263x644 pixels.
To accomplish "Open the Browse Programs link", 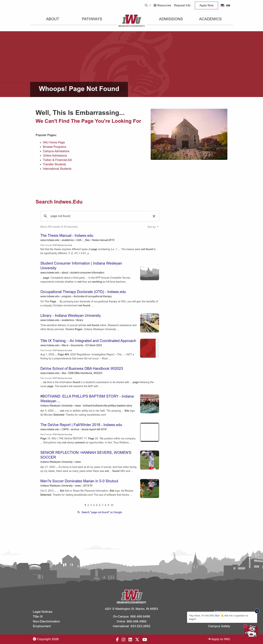I will pos(54,147).
